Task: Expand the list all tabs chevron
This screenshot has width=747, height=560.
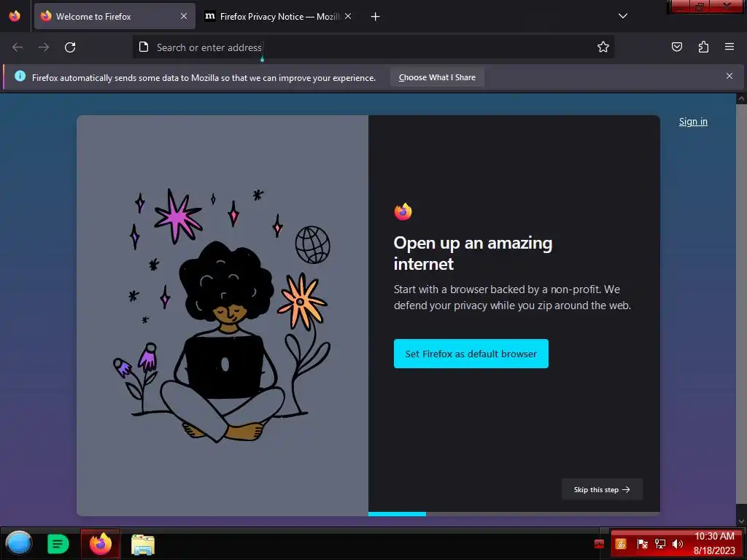Action: (623, 16)
